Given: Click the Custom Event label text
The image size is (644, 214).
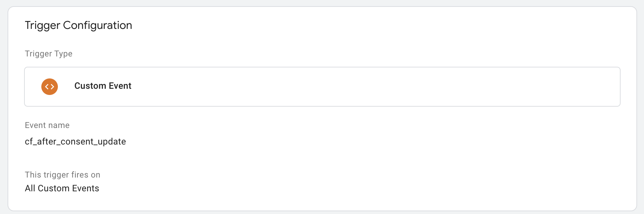Looking at the screenshot, I should 103,86.
